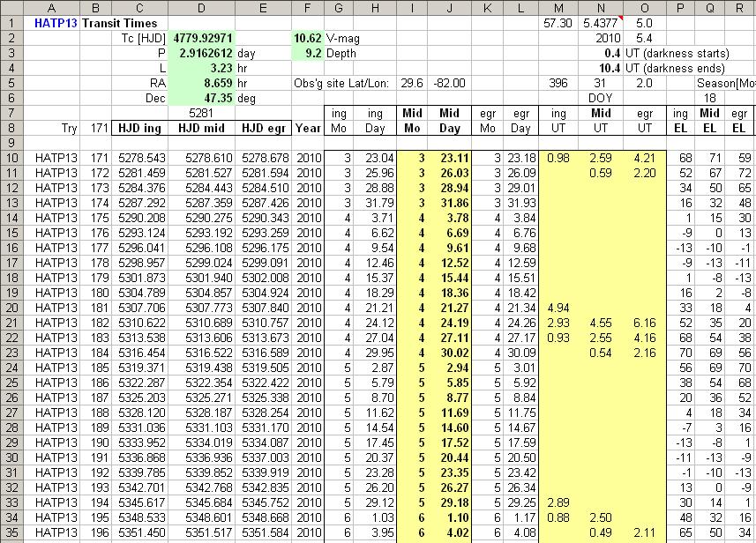Click the cell showing 57.30
Viewport: 756px width, 543px height.
pos(558,23)
